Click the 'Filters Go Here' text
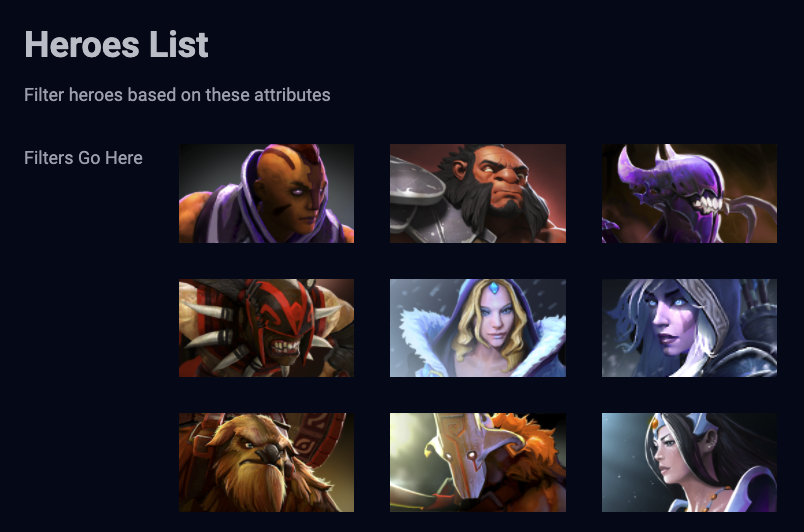This screenshot has width=804, height=532. (83, 158)
